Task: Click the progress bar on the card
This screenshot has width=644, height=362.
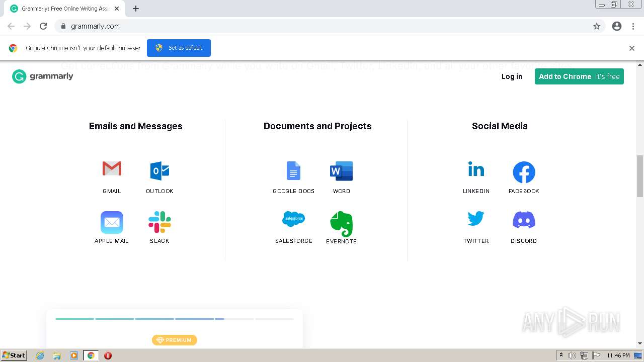Action: pyautogui.click(x=175, y=319)
